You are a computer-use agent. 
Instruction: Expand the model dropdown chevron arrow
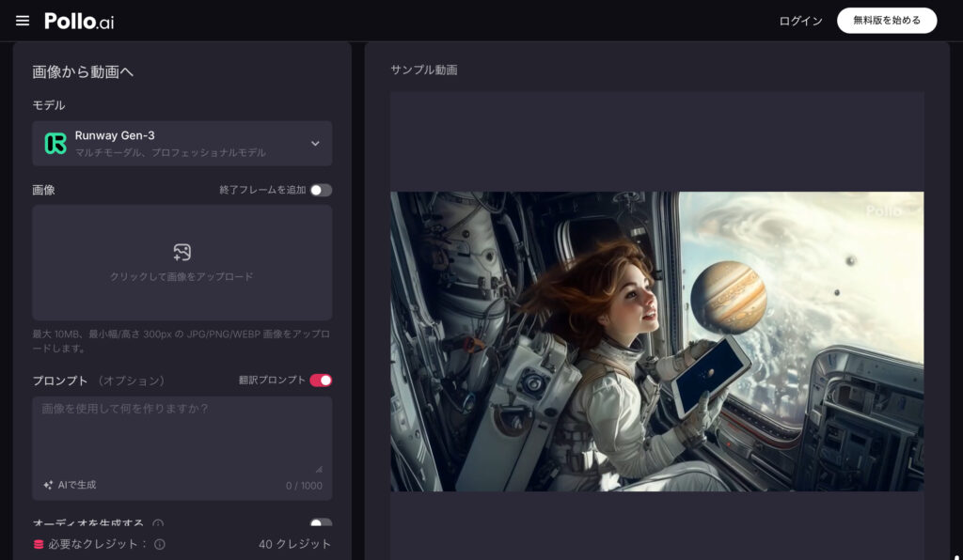coord(315,144)
